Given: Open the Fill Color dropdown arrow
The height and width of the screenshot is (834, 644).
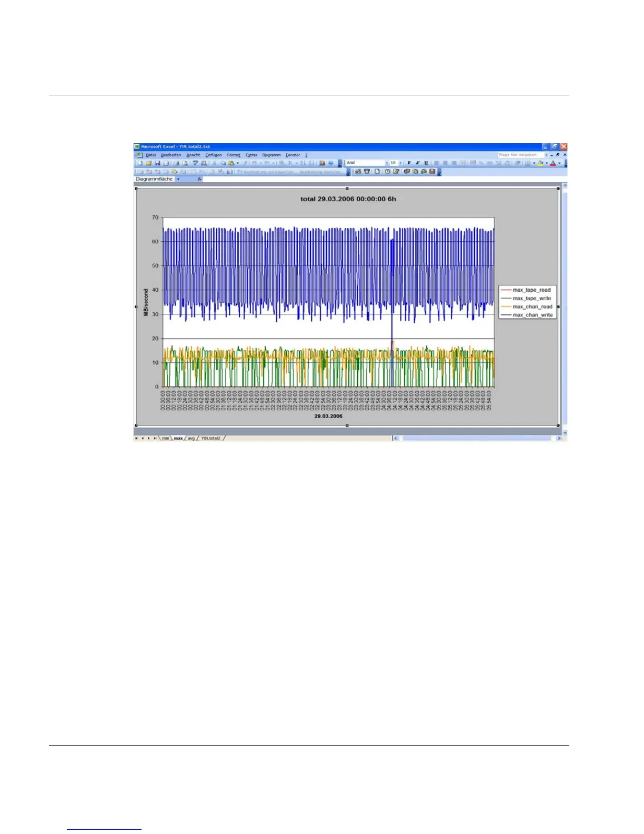Looking at the screenshot, I should click(x=547, y=163).
